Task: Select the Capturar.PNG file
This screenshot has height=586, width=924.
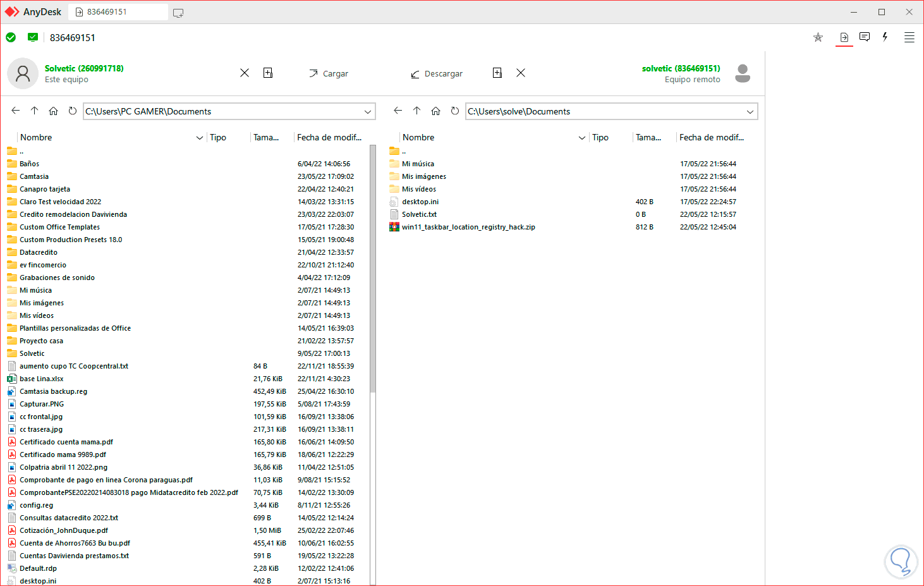Action: click(42, 404)
